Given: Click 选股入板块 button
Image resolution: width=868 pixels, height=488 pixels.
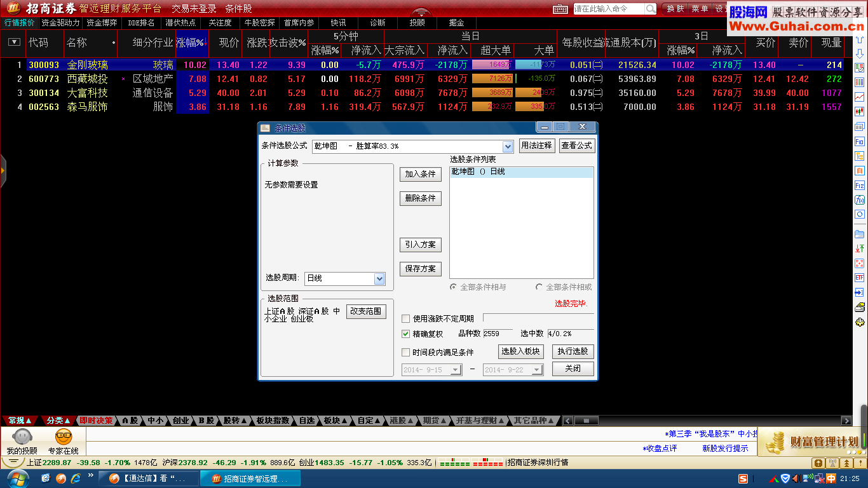Looking at the screenshot, I should coord(520,351).
